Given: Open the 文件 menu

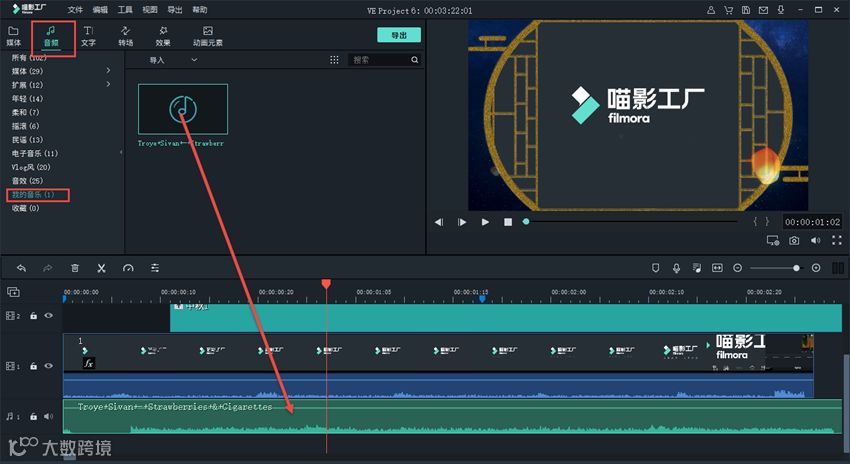Looking at the screenshot, I should tap(75, 10).
